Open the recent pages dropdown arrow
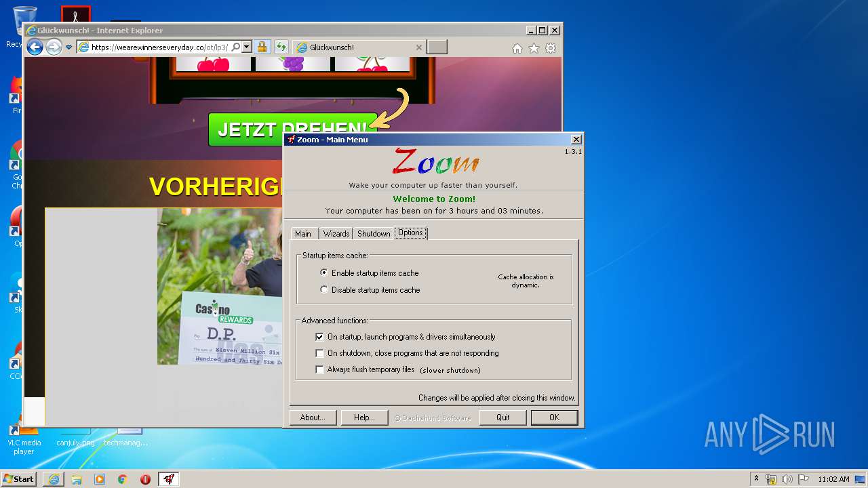 [68, 47]
